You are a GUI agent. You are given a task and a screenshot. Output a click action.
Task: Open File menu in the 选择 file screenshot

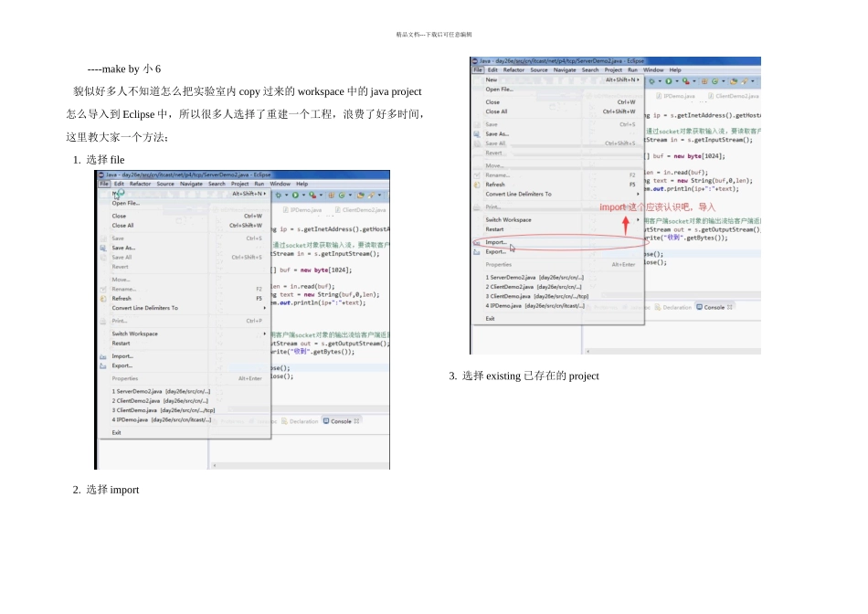[104, 184]
